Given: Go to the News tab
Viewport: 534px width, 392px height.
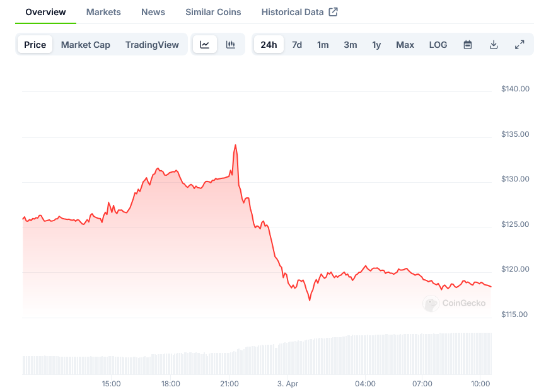Looking at the screenshot, I should 153,12.
